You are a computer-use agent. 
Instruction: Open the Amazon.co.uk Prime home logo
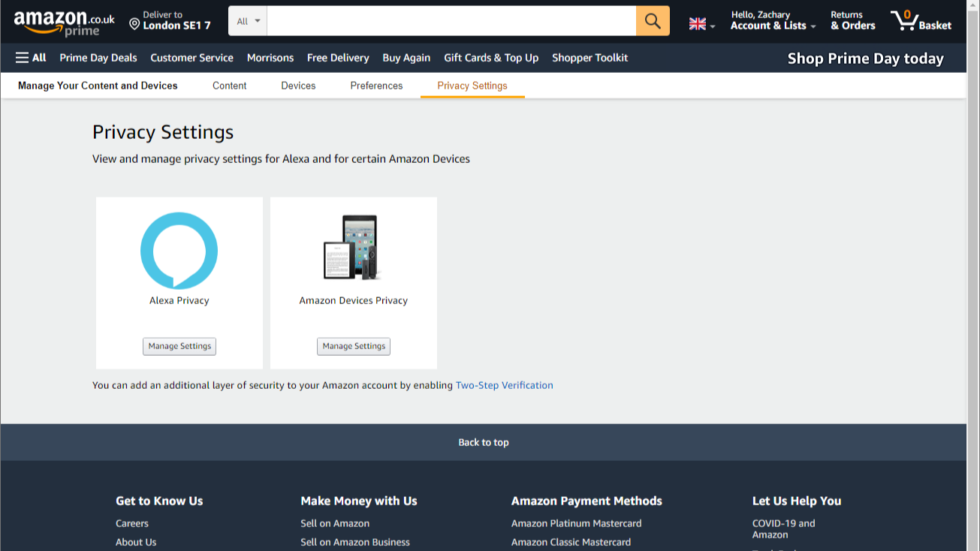pos(64,23)
